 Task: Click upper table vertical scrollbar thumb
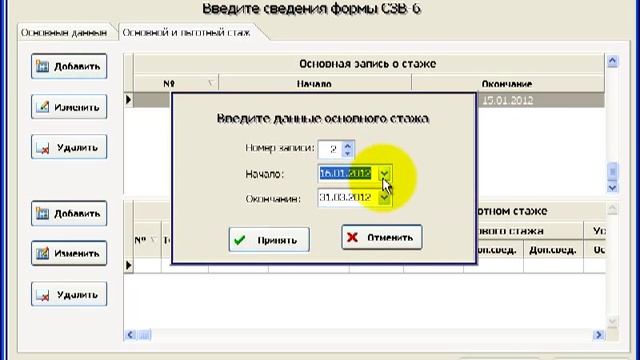[612, 171]
